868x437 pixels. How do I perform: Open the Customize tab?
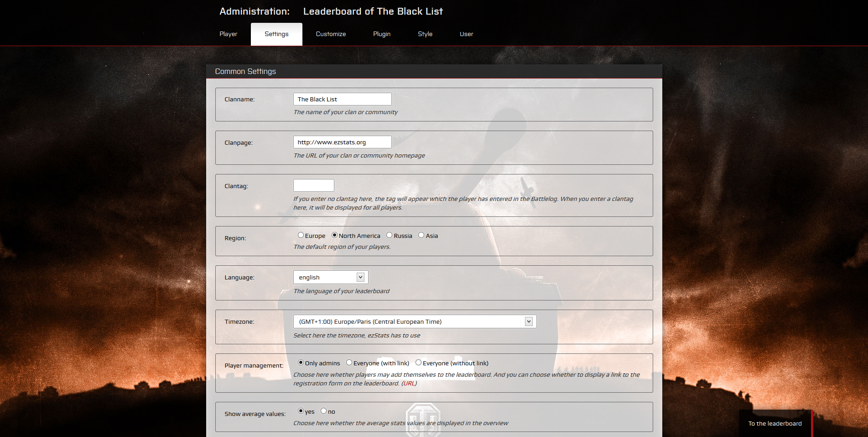point(331,34)
